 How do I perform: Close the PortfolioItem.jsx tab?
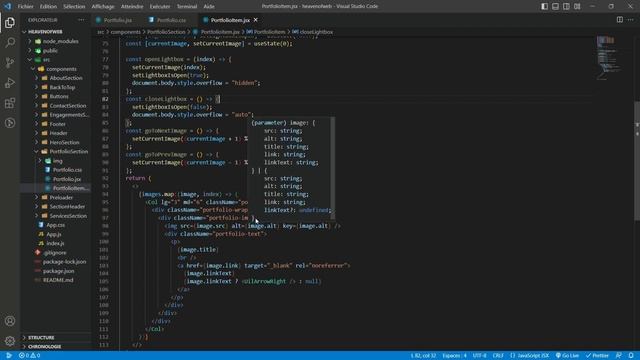click(x=256, y=20)
